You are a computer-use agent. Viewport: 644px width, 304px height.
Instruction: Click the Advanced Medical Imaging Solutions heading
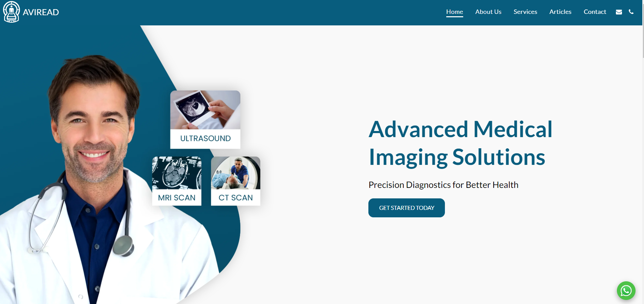tap(460, 143)
